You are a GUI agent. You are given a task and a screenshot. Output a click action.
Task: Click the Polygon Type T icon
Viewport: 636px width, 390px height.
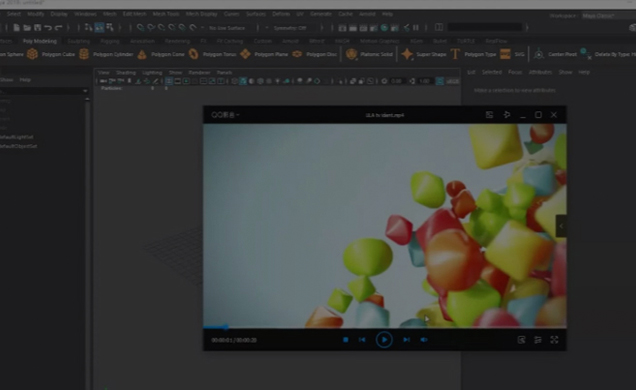tap(455, 54)
